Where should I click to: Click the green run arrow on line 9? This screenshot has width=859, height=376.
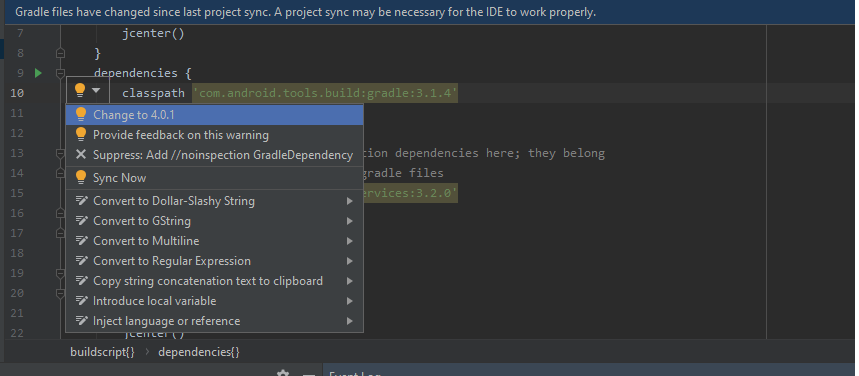tap(38, 73)
